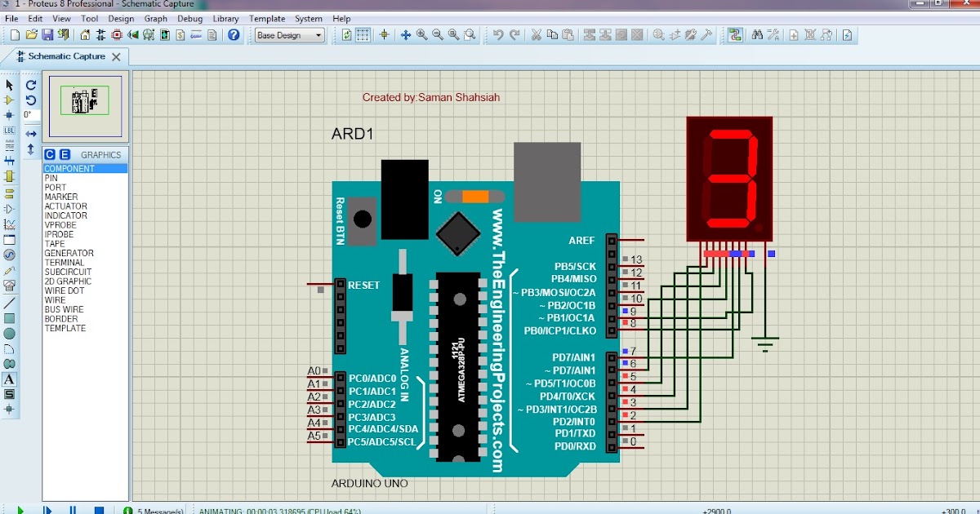Open the 5 Message(s) log
Screen dimensions: 980x514
pos(159,508)
